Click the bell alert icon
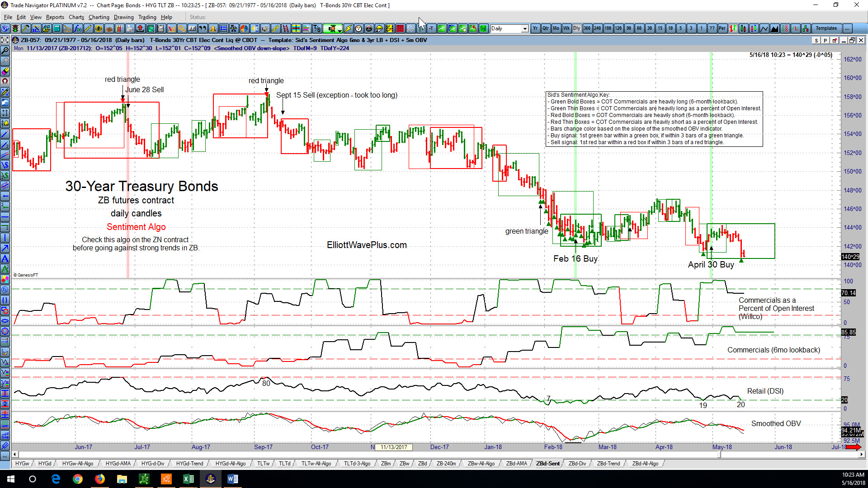The width and height of the screenshot is (868, 488). (212, 28)
